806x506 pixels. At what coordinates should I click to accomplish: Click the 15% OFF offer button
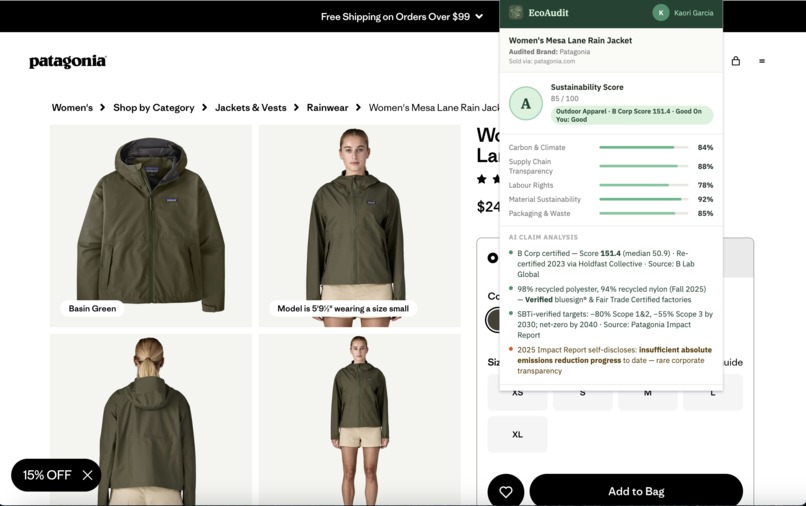(47, 475)
